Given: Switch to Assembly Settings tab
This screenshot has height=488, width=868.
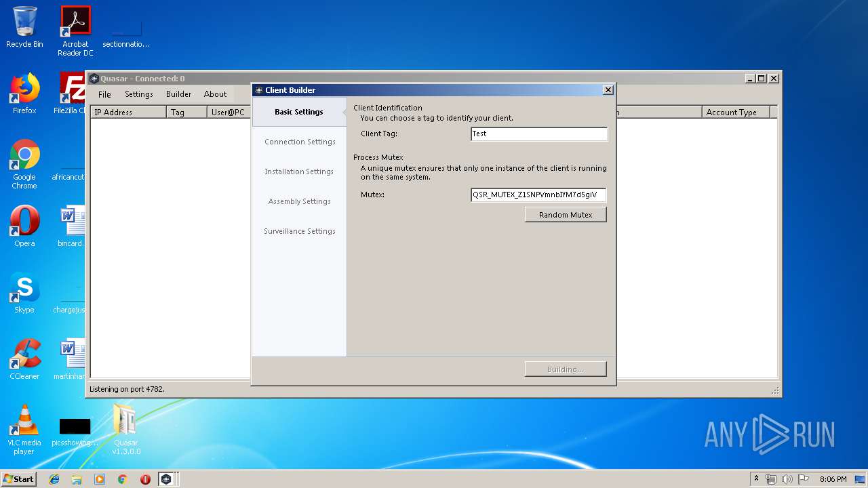Looking at the screenshot, I should (x=299, y=201).
